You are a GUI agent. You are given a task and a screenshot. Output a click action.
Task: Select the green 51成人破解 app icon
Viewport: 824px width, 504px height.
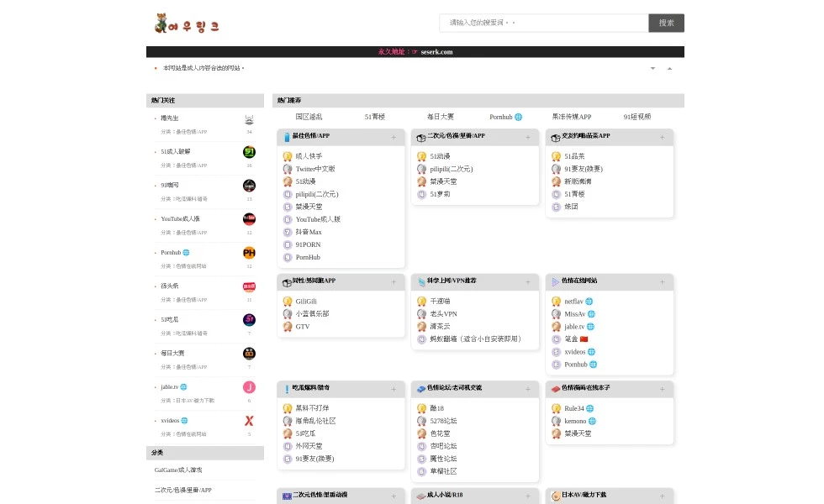[x=249, y=151]
